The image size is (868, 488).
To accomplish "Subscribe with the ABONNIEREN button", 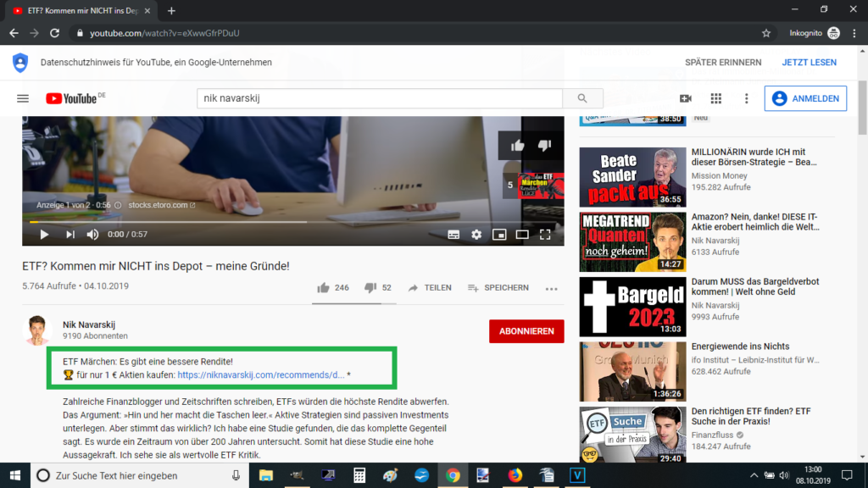I will pyautogui.click(x=526, y=331).
